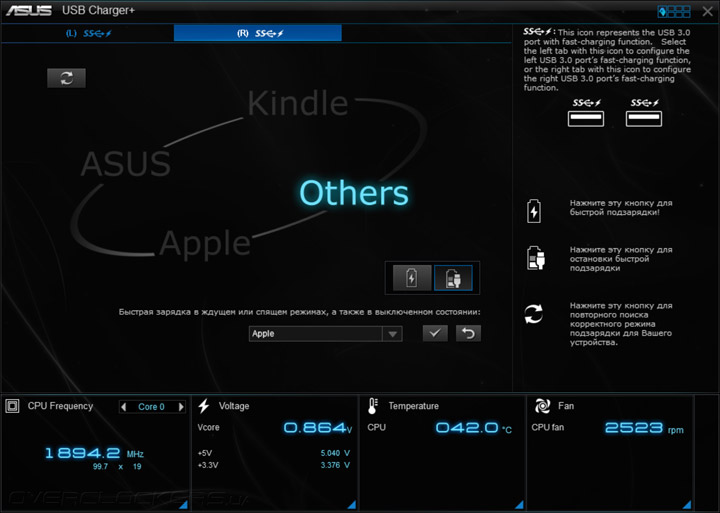Image resolution: width=720 pixels, height=513 pixels.
Task: Click the multiplier text 99.7 x 19
Action: pos(117,467)
